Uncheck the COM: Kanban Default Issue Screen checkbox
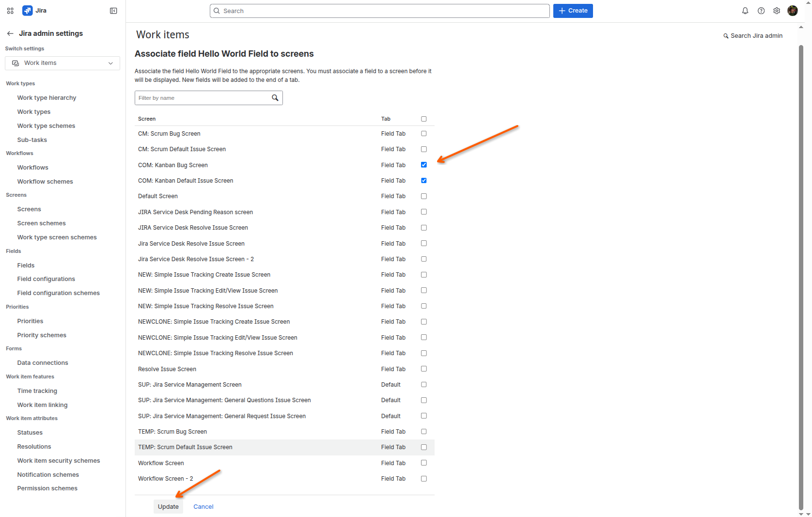The height and width of the screenshot is (517, 812). tap(424, 181)
